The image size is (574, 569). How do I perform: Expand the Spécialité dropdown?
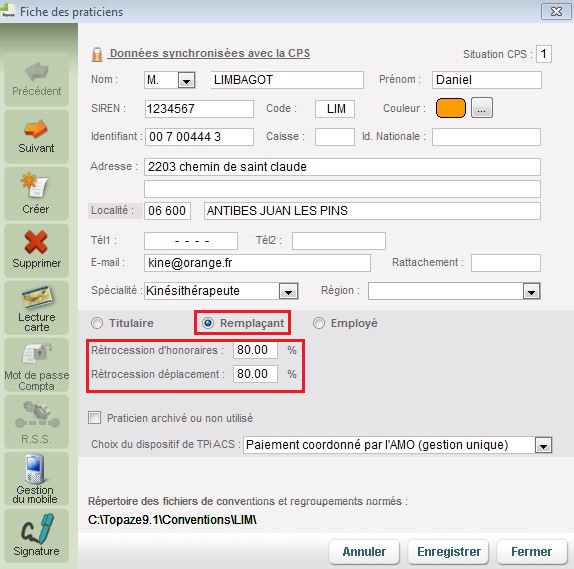point(288,292)
